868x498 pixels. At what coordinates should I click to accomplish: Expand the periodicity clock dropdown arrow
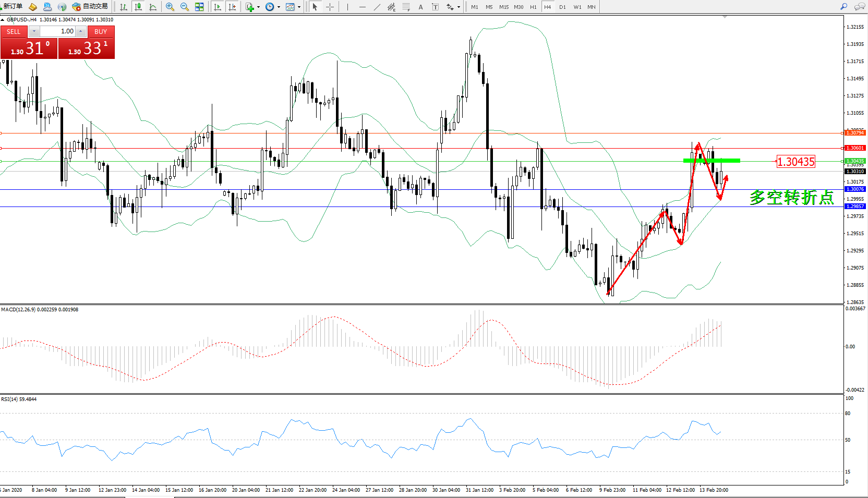pyautogui.click(x=279, y=7)
